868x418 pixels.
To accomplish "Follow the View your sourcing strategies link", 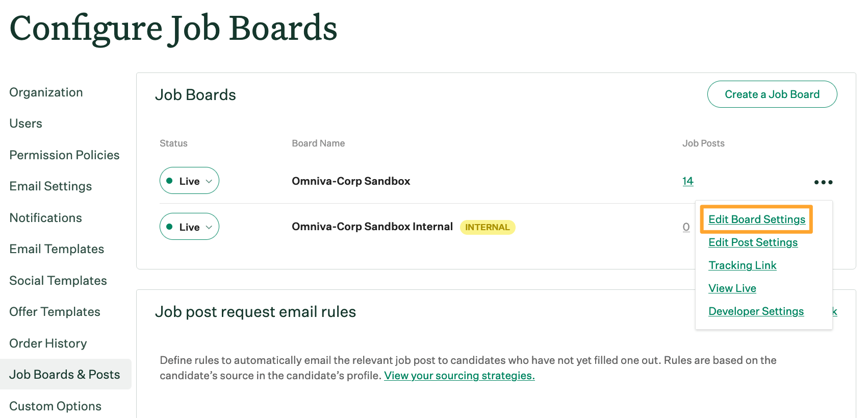I will point(459,376).
